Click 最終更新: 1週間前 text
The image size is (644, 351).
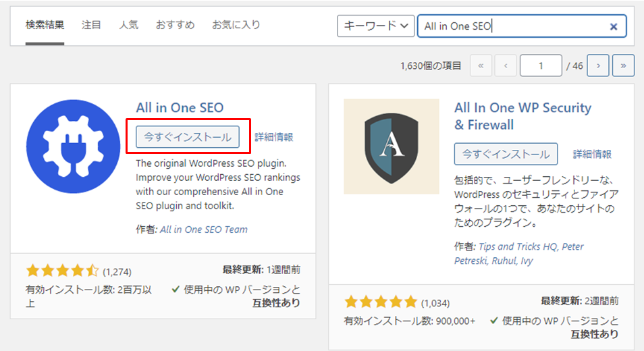[262, 270]
